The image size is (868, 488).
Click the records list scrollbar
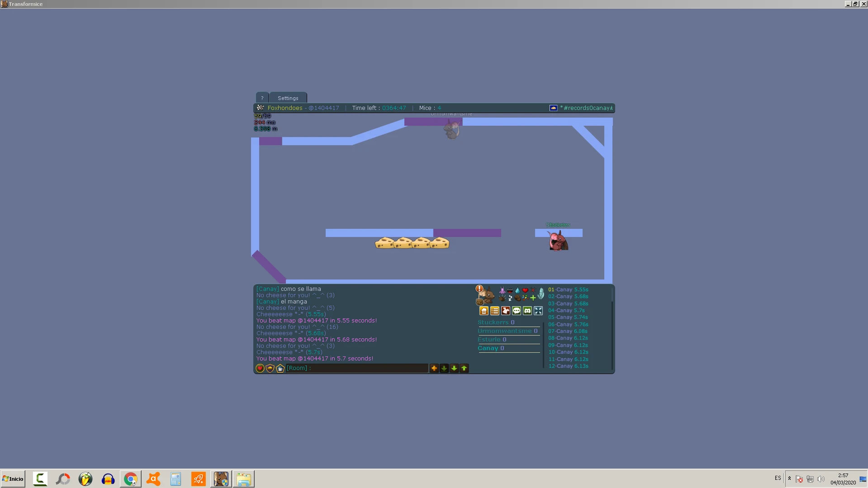(x=612, y=328)
